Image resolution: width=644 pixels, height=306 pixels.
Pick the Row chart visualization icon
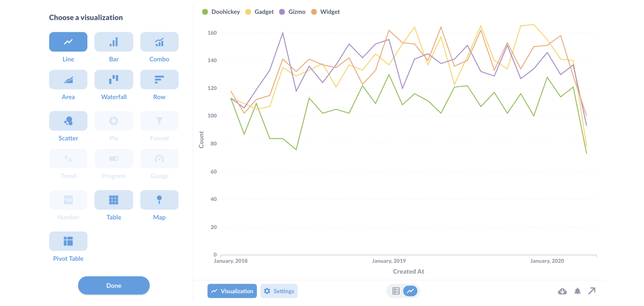coord(159,80)
